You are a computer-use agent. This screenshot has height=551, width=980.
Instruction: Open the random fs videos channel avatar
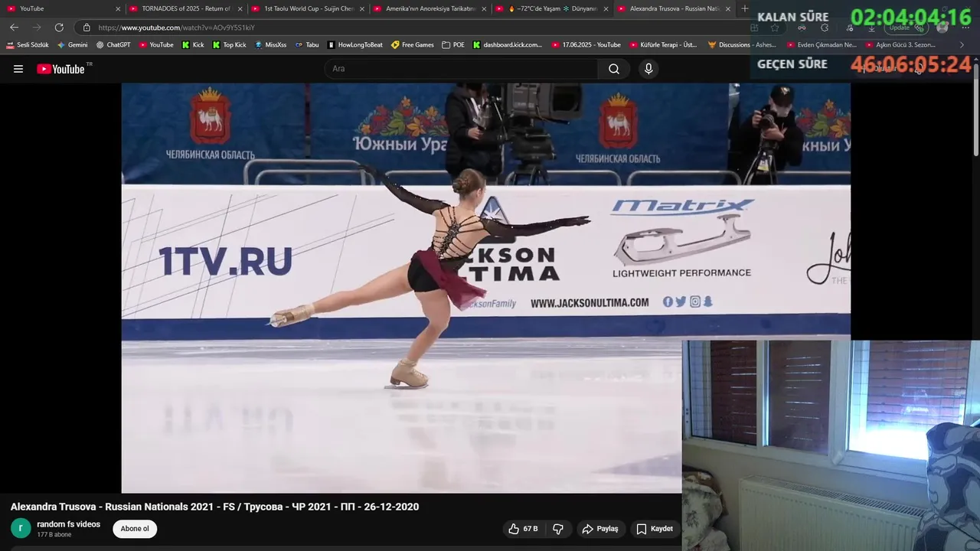click(21, 528)
